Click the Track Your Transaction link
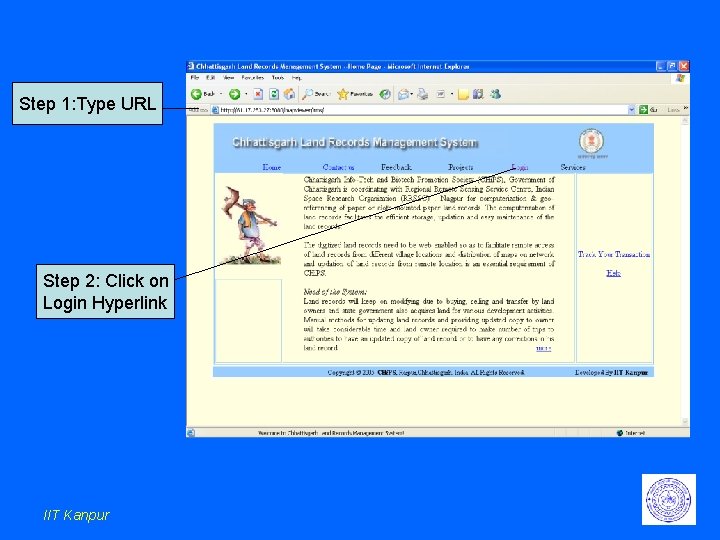This screenshot has width=720, height=540. (614, 254)
